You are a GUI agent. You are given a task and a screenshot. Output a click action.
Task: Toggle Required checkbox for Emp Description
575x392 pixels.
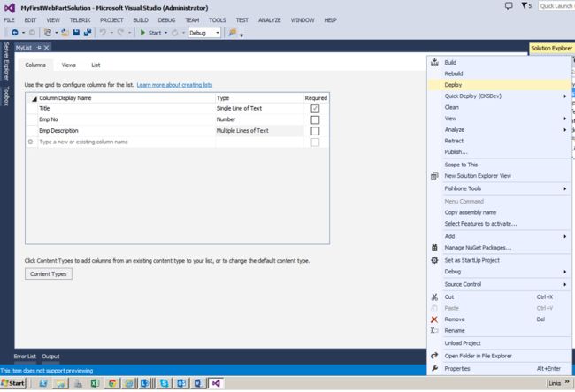pos(315,131)
